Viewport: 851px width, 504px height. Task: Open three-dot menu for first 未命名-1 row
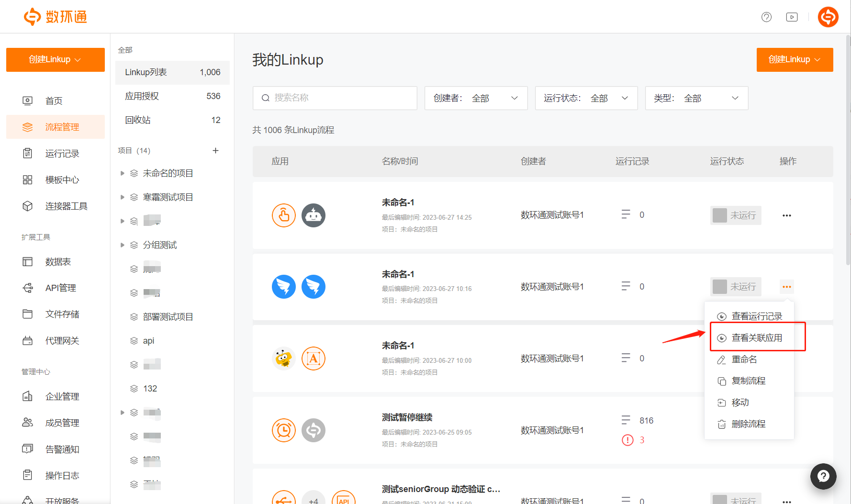click(786, 215)
